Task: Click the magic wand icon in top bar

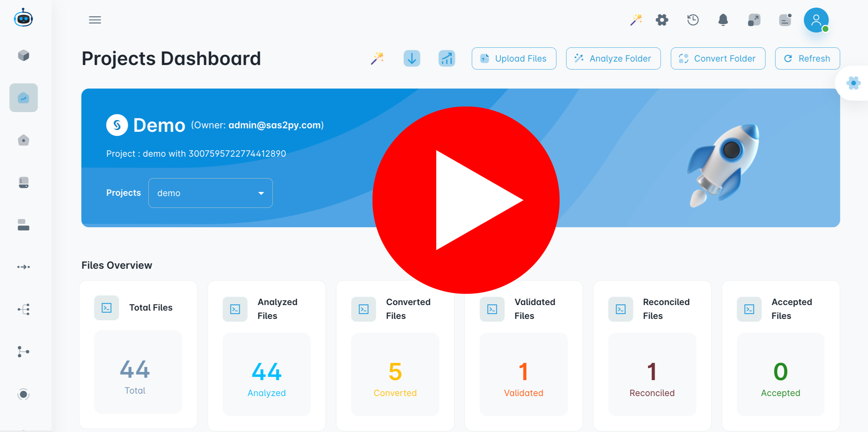Action: (x=636, y=20)
